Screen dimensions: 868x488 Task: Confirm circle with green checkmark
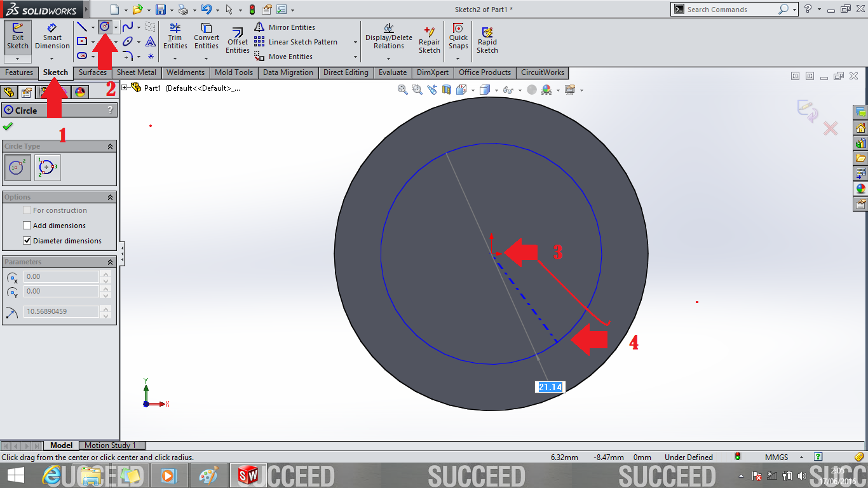tap(8, 126)
